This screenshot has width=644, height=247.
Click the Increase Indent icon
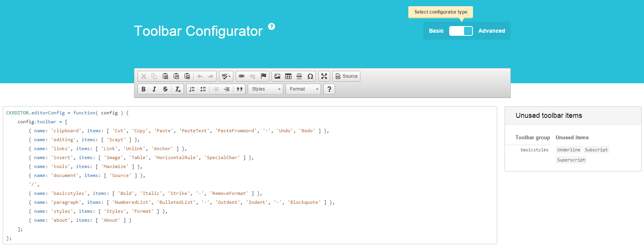[227, 89]
